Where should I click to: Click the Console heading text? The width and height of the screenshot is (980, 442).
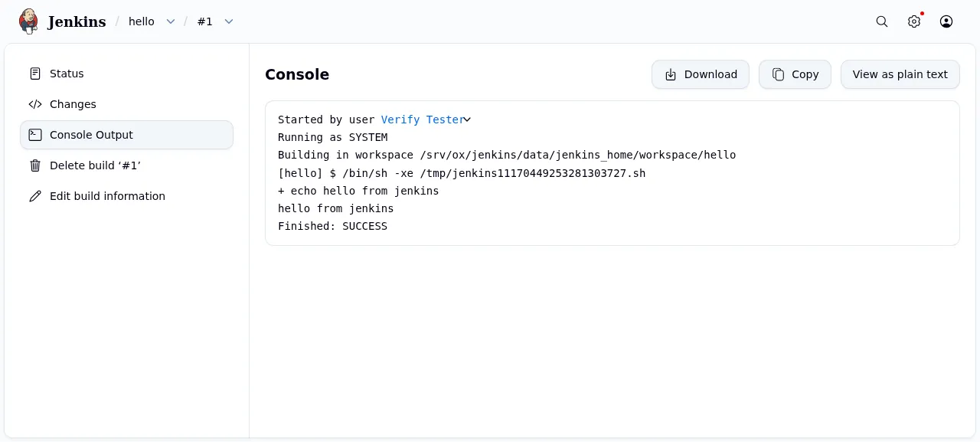pos(297,74)
